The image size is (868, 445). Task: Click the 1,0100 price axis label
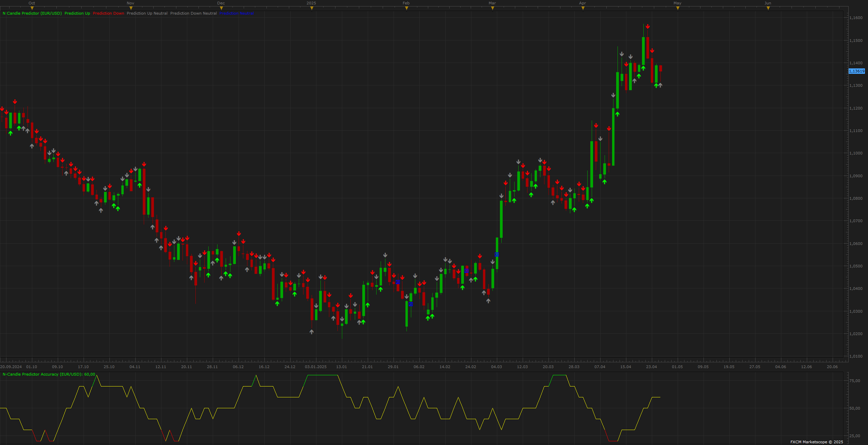[x=856, y=356]
